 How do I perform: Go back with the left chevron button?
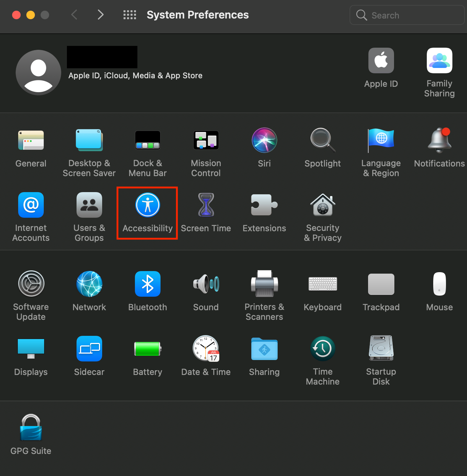tap(74, 15)
